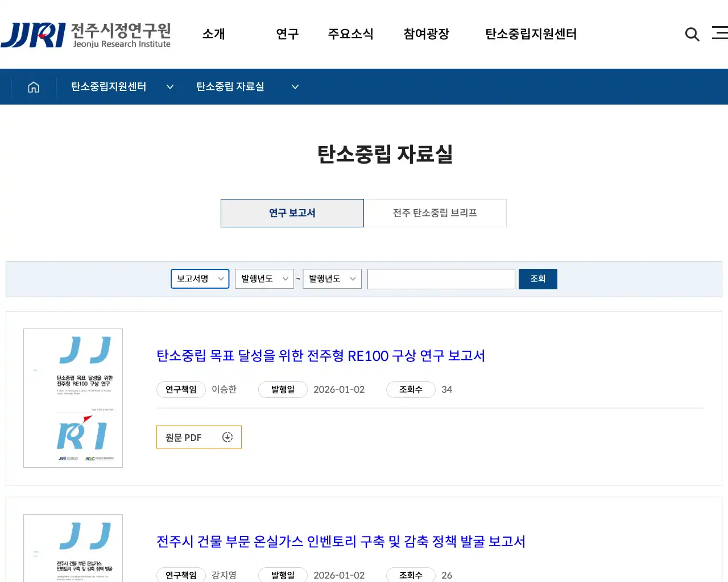Image resolution: width=728 pixels, height=582 pixels.
Task: Click 연구책임 label in 온실가스 report
Action: point(181,575)
